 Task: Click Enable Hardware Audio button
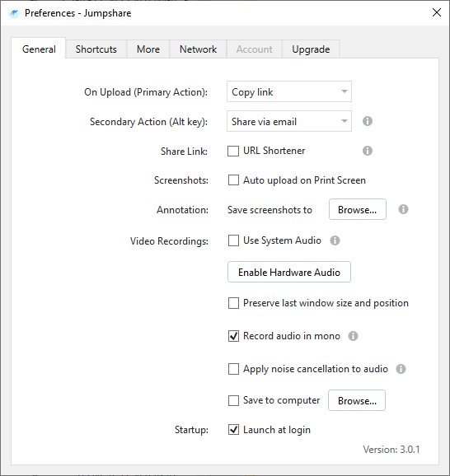[289, 272]
